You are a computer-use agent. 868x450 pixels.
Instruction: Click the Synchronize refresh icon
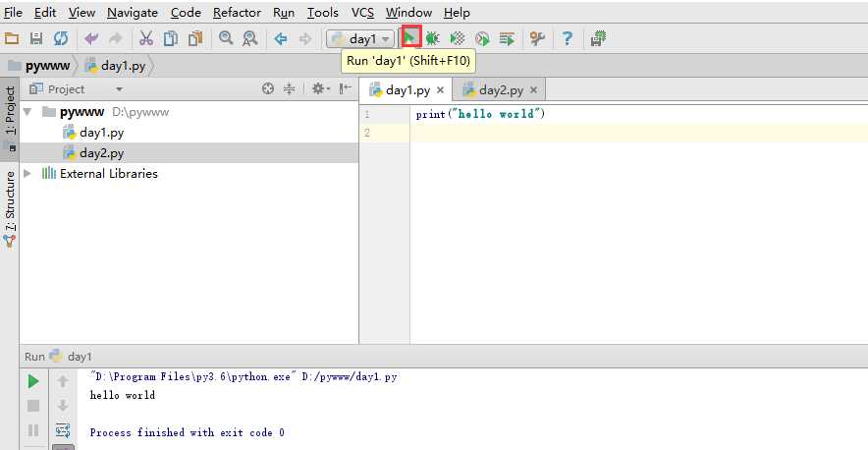click(x=61, y=38)
